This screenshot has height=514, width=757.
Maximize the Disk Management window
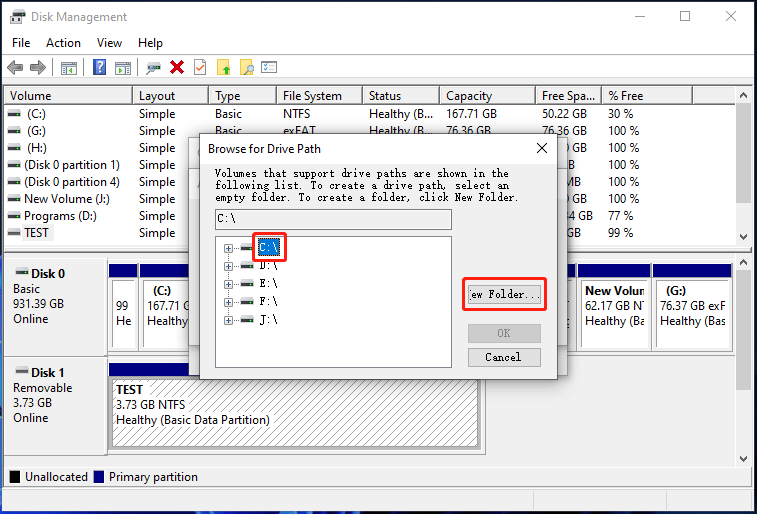tap(685, 16)
